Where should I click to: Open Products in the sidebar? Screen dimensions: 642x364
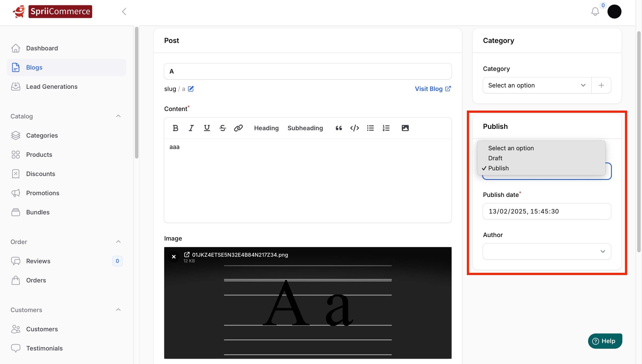pos(39,154)
